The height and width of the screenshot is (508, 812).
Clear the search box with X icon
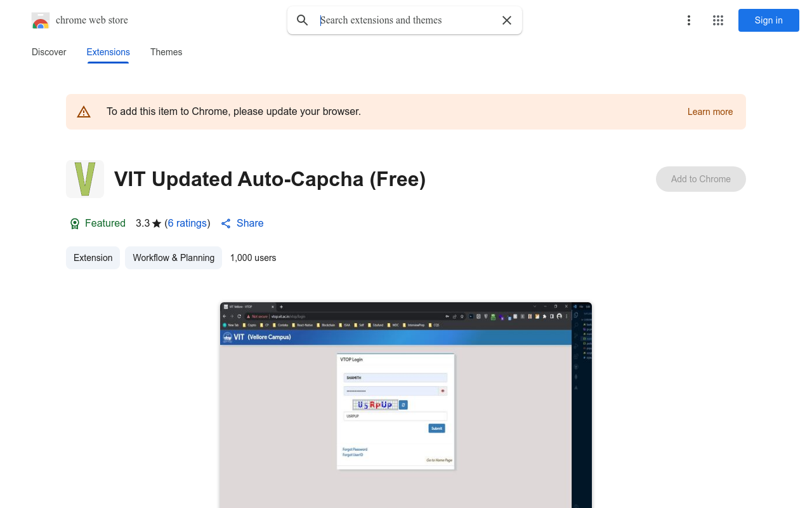tap(507, 20)
